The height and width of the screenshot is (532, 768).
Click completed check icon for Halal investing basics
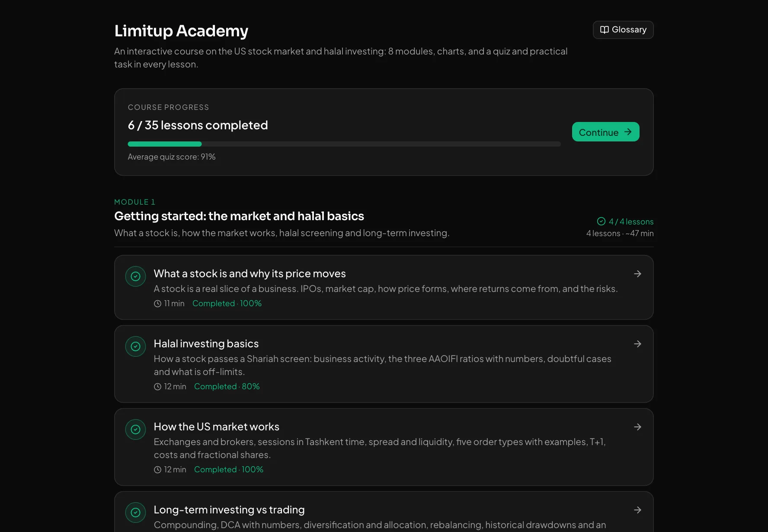tap(135, 346)
